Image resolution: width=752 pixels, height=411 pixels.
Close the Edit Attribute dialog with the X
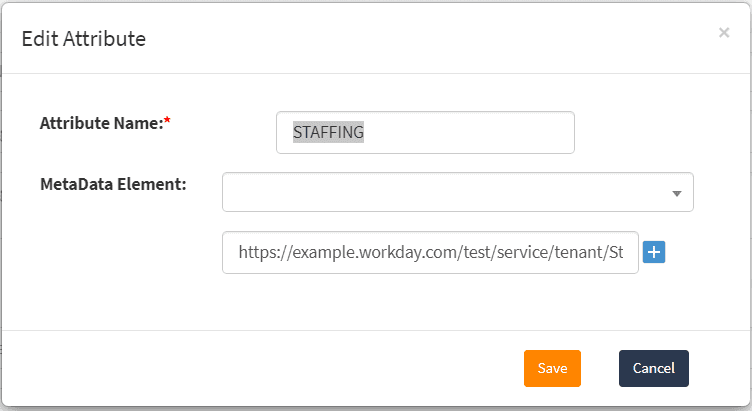click(723, 33)
